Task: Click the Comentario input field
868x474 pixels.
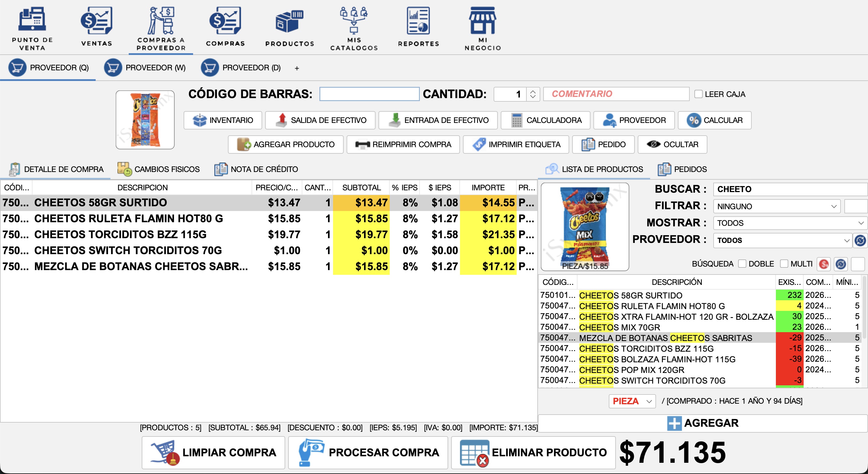Action: [616, 94]
